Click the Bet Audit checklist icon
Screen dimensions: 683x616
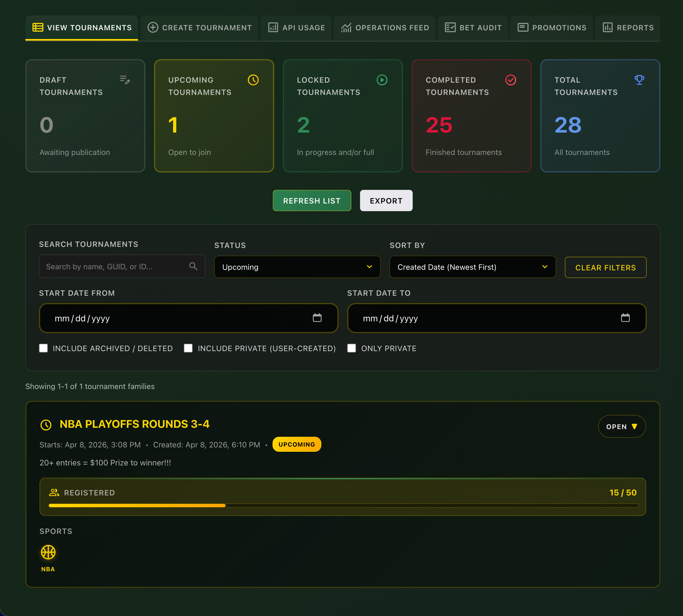pyautogui.click(x=450, y=27)
